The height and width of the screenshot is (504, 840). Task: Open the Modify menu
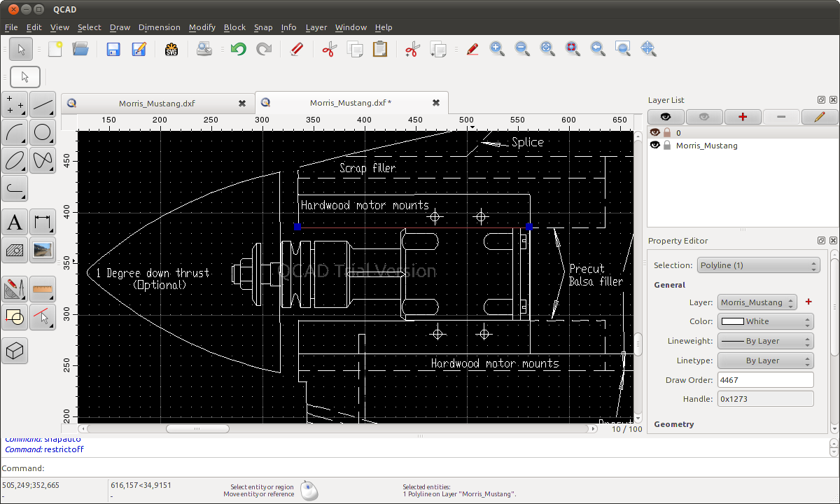point(202,27)
